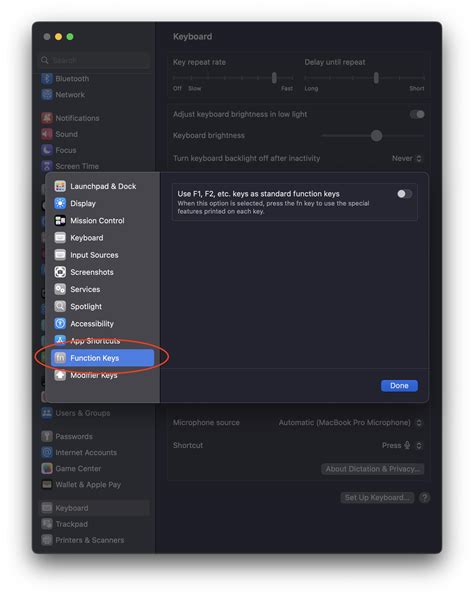Select the Modifier Keys category
Screen dimensions: 474x596
pyautogui.click(x=103, y=375)
